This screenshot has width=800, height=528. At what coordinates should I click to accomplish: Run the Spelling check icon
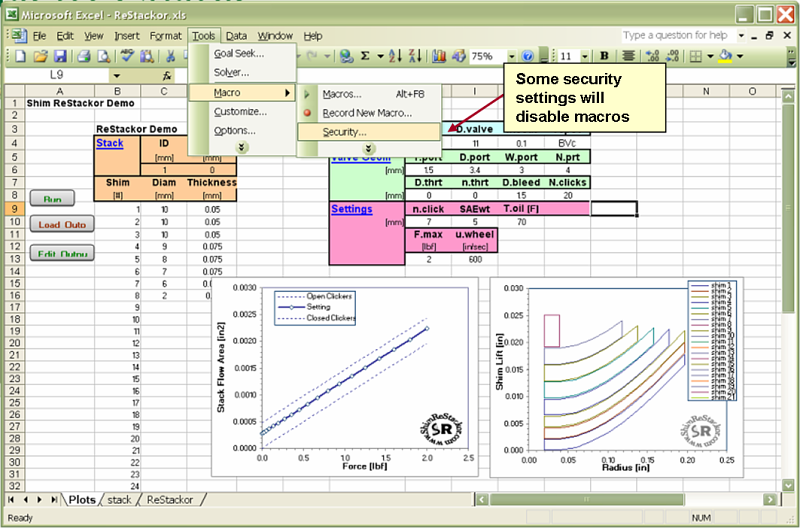[x=127, y=56]
